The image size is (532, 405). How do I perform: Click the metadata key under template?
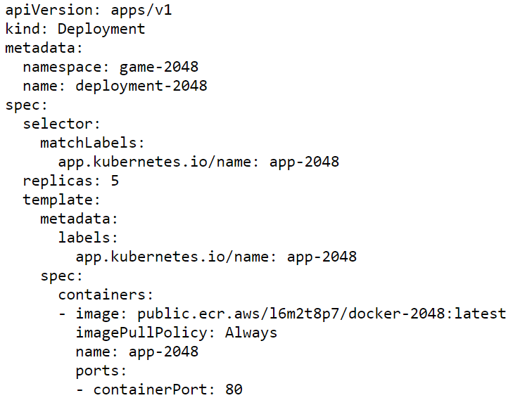[x=79, y=219]
